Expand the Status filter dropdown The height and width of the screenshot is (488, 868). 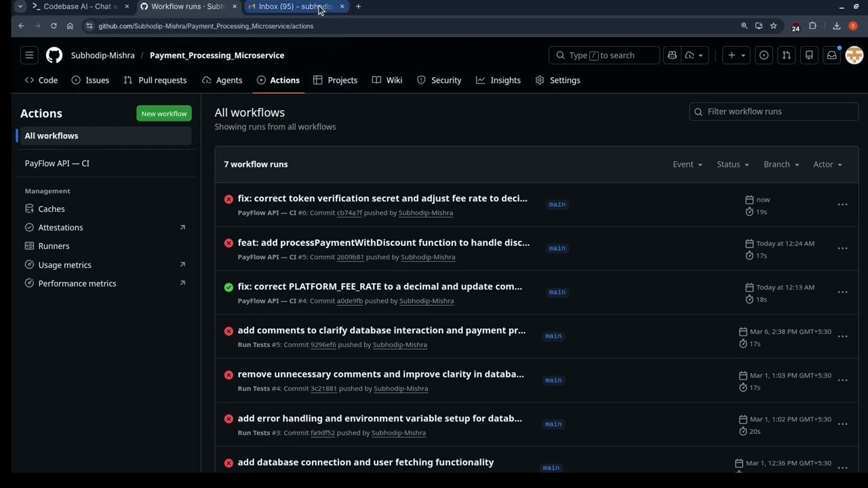click(732, 165)
